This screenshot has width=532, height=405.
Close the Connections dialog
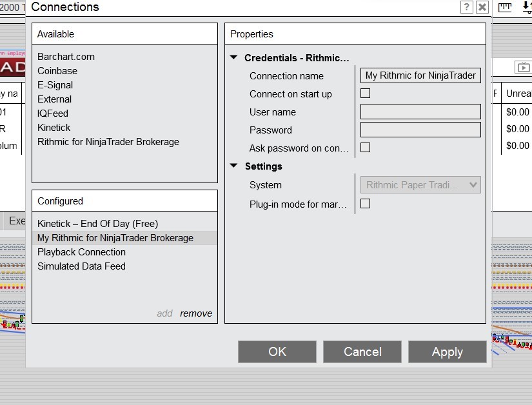click(482, 7)
